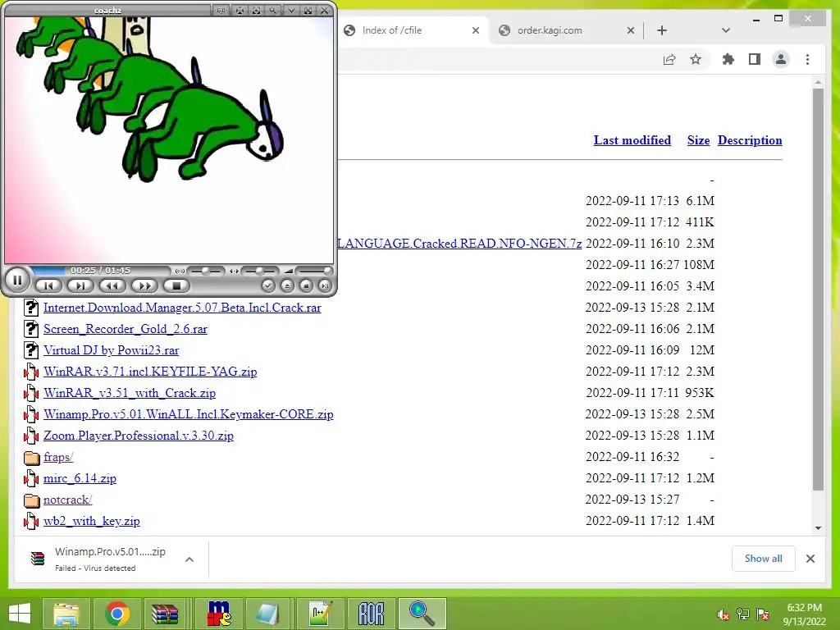840x630 pixels.
Task: Rewind the coachz video
Action: pyautogui.click(x=112, y=286)
